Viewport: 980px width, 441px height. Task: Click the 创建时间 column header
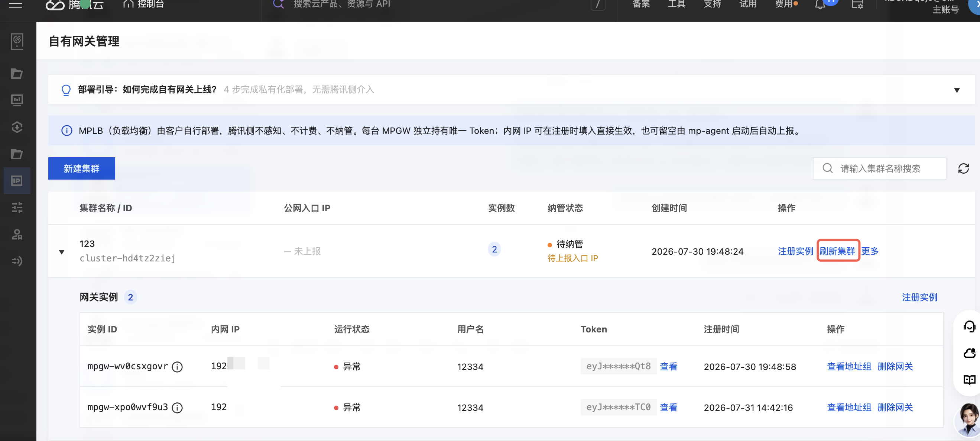pyautogui.click(x=669, y=208)
